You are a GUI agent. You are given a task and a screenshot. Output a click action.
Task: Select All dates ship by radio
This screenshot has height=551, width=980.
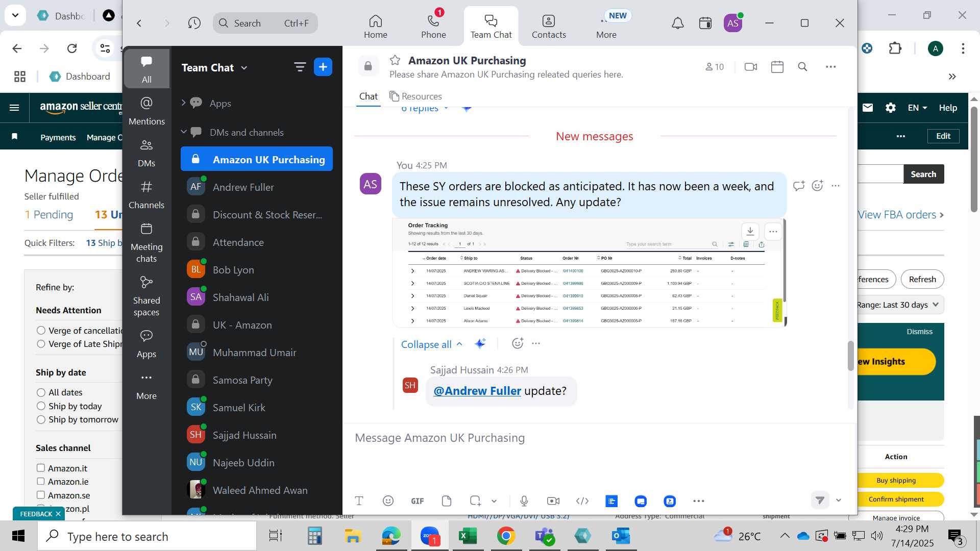pos(41,392)
